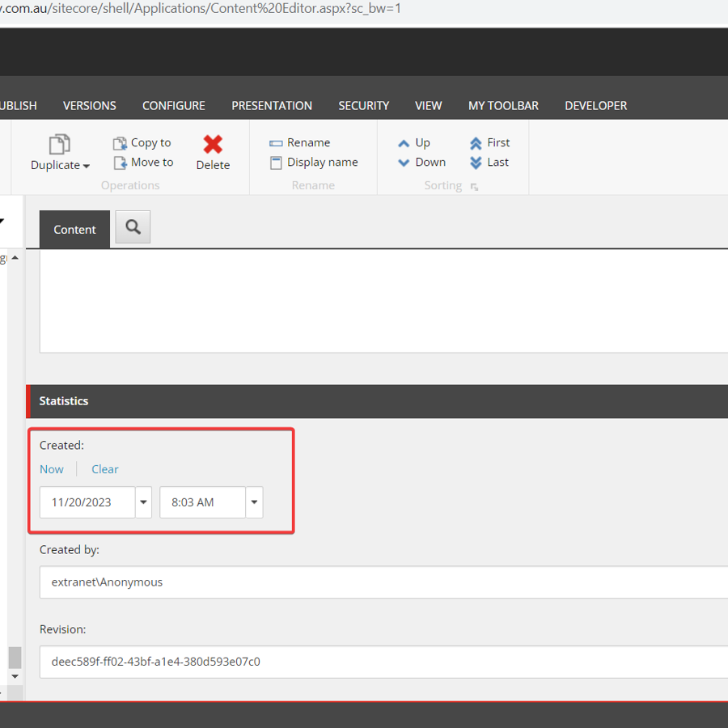Click the tree scrollbar thumb
This screenshot has width=728, height=728.
click(x=15, y=658)
